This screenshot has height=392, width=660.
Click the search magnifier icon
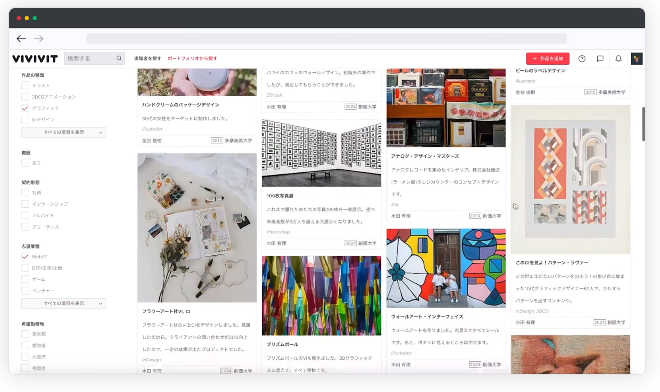click(x=119, y=58)
